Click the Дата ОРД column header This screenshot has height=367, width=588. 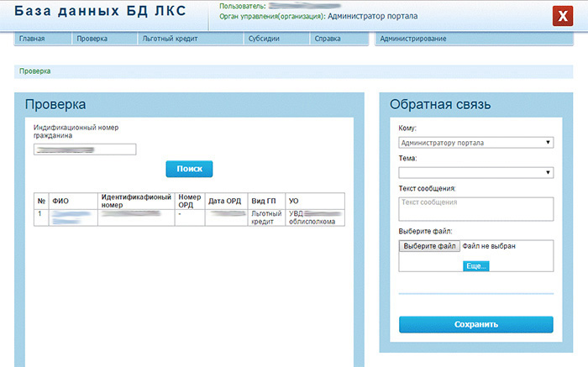(x=224, y=202)
